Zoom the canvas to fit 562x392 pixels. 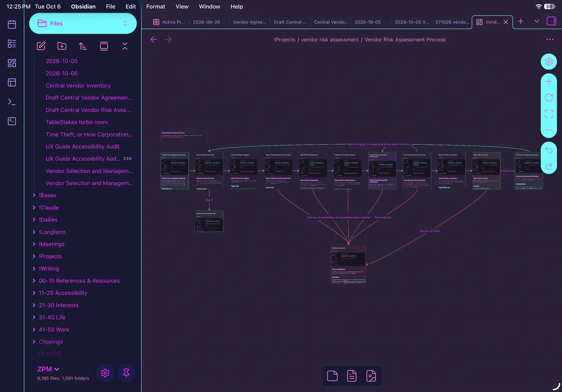[x=549, y=114]
